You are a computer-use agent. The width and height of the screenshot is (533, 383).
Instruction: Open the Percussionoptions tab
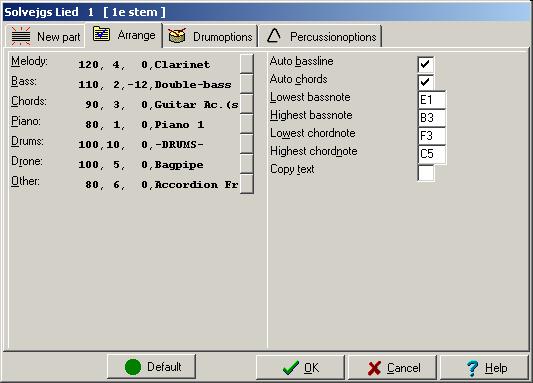(x=320, y=36)
